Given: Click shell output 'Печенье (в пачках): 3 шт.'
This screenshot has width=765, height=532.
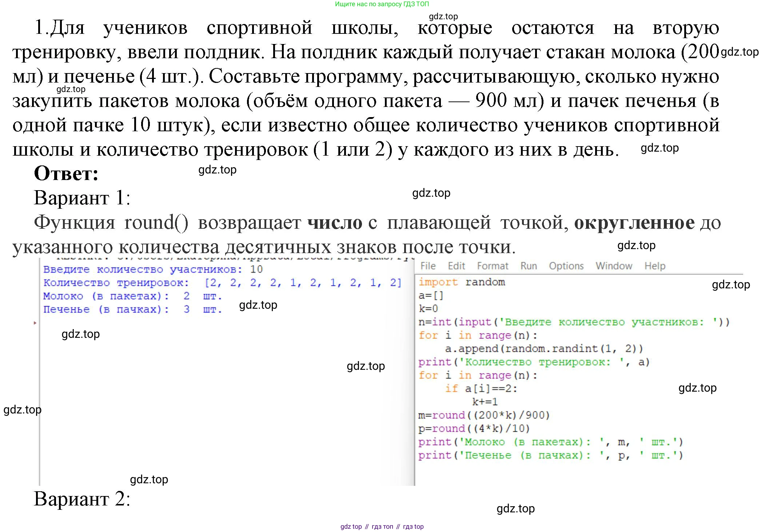Looking at the screenshot, I should click(132, 309).
